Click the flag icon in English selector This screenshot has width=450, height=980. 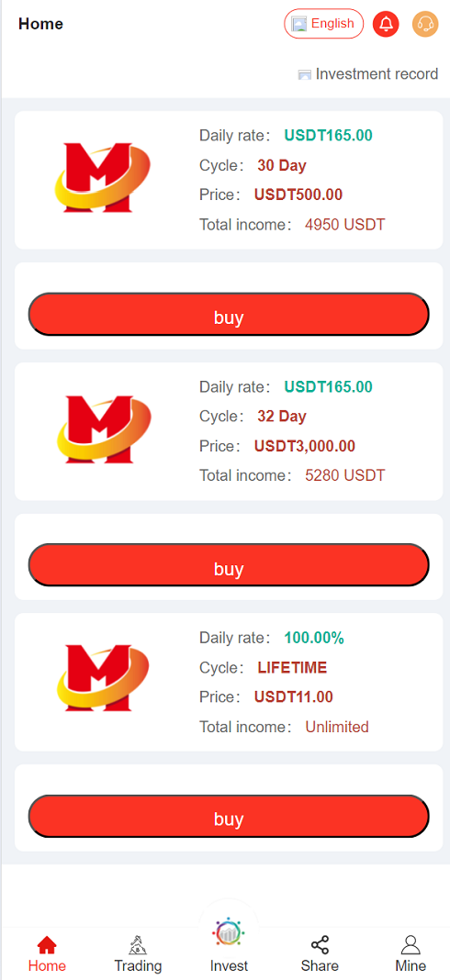[x=299, y=25]
